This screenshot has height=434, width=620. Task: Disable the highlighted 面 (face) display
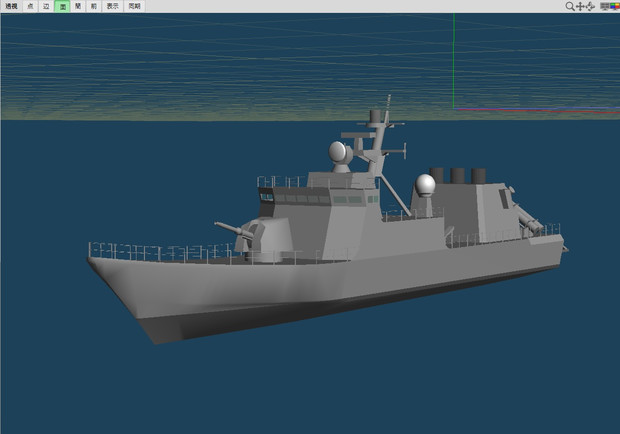click(x=62, y=6)
